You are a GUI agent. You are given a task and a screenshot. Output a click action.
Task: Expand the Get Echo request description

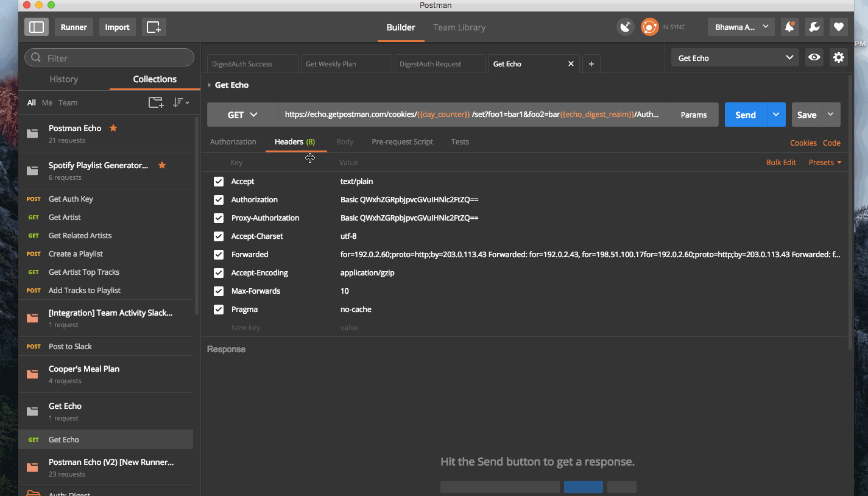click(210, 85)
